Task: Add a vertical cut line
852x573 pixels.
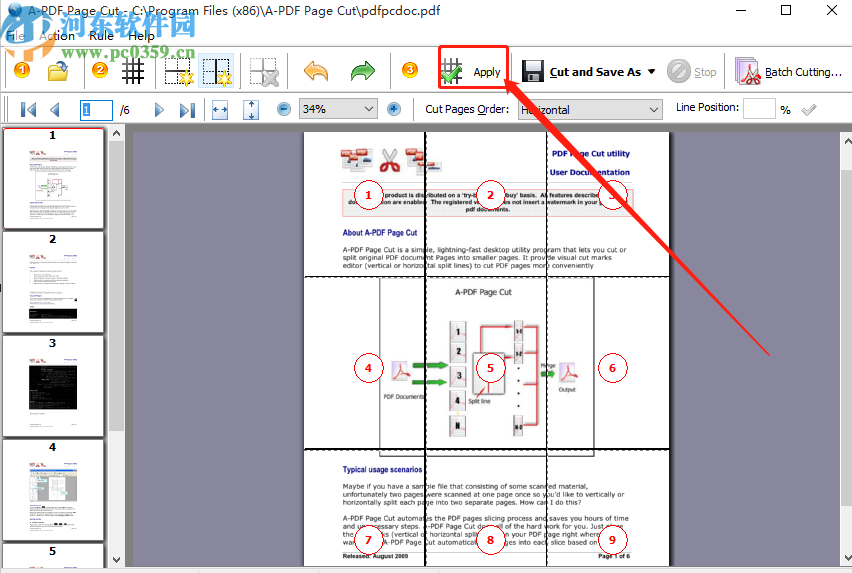Action: [216, 72]
